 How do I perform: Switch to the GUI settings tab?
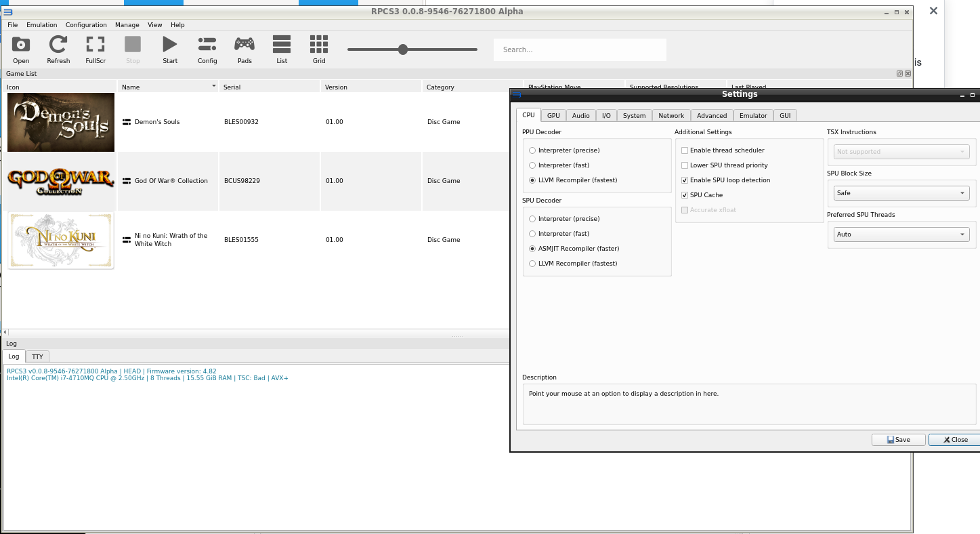coord(785,116)
